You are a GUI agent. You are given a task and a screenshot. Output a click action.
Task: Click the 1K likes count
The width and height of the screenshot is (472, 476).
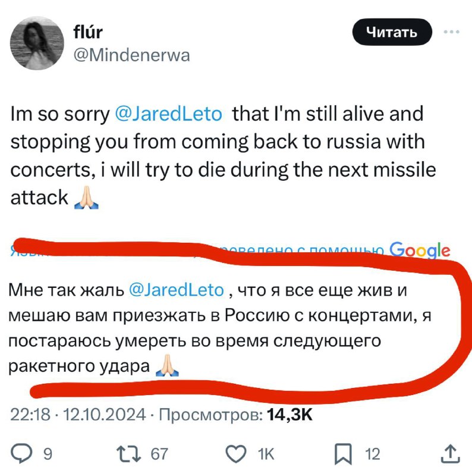coord(266,454)
